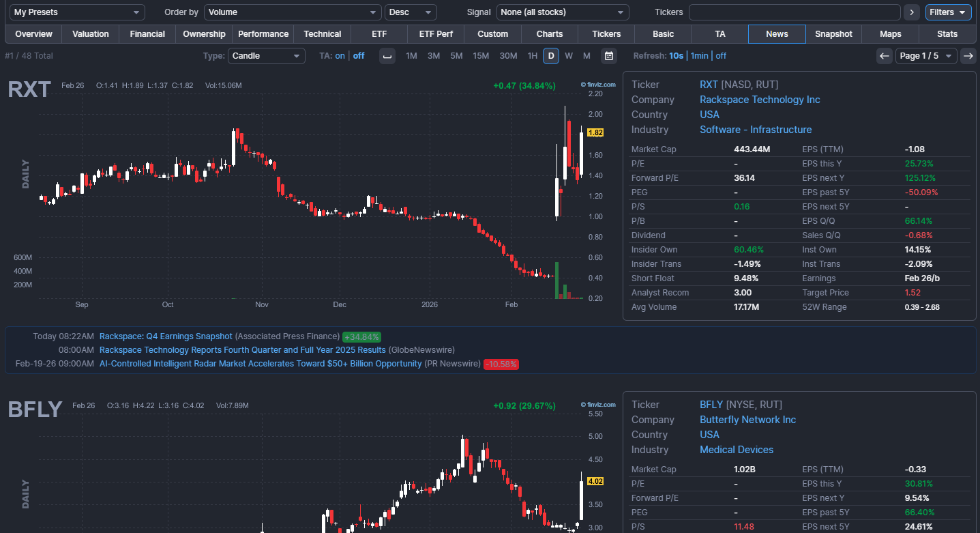Set refresh to 1min
The width and height of the screenshot is (980, 533).
coord(699,56)
